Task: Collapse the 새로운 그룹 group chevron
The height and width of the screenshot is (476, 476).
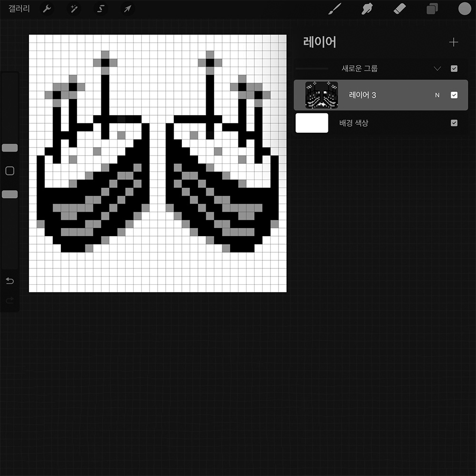Action: click(437, 68)
